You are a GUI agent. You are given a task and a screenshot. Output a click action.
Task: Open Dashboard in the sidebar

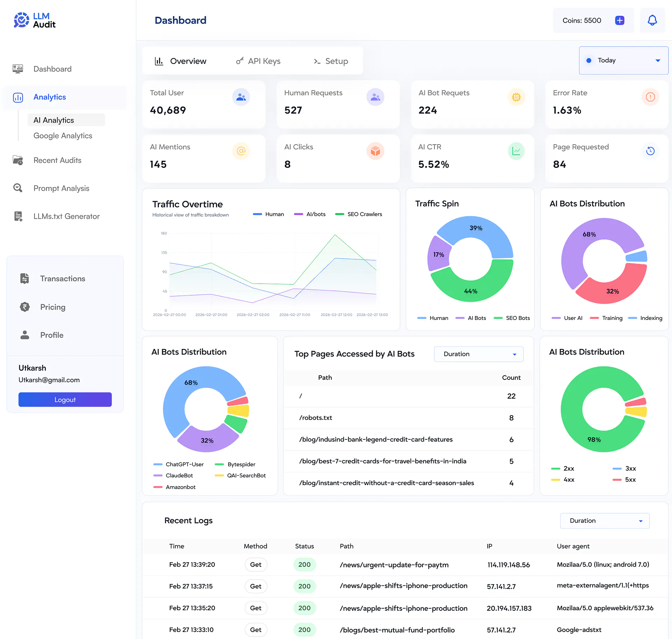coord(52,69)
